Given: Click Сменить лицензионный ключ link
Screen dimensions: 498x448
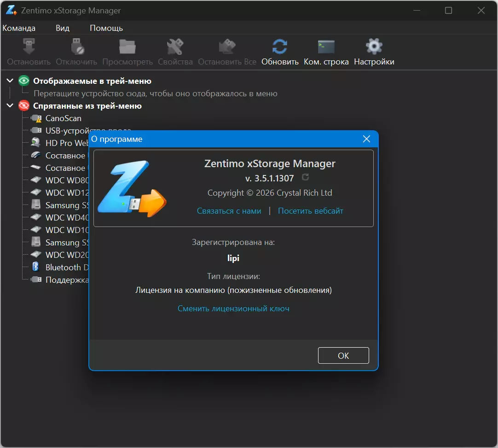Looking at the screenshot, I should pyautogui.click(x=233, y=308).
